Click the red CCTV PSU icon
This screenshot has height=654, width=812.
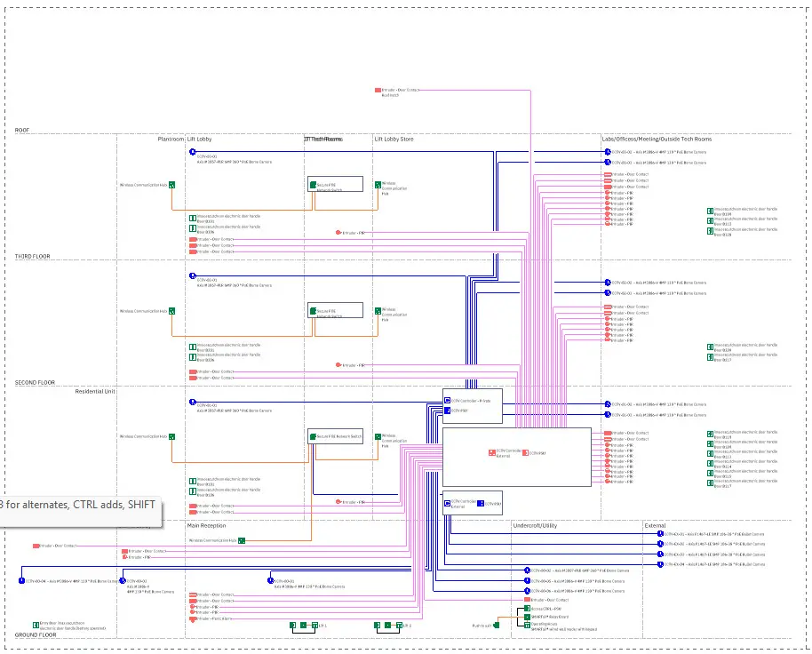(x=526, y=453)
